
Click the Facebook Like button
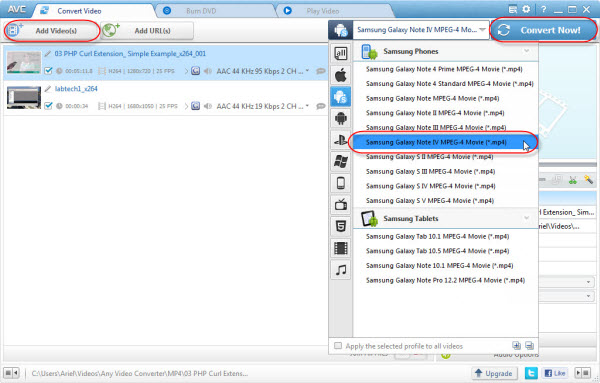point(555,373)
